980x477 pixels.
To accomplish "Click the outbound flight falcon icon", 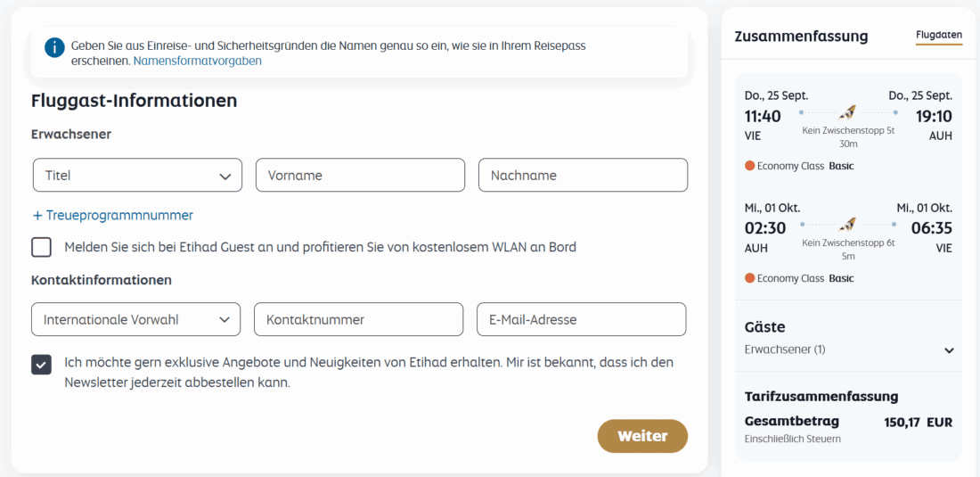I will [x=848, y=112].
